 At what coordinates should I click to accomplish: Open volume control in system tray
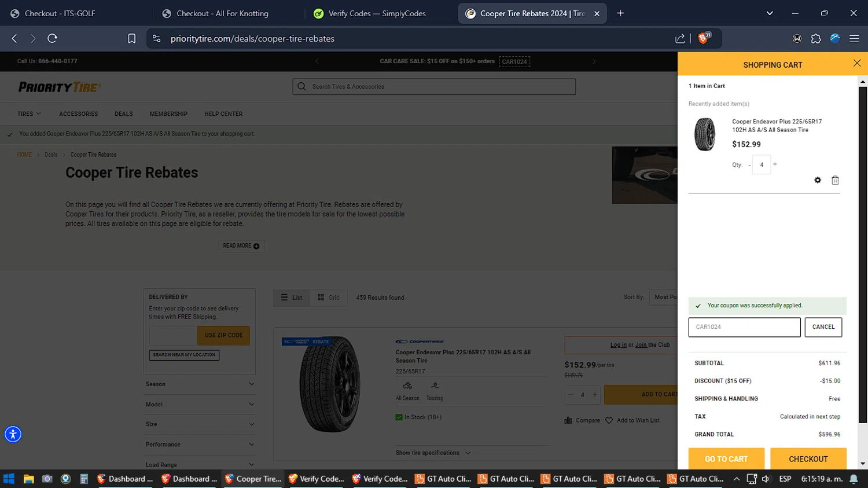tap(766, 479)
